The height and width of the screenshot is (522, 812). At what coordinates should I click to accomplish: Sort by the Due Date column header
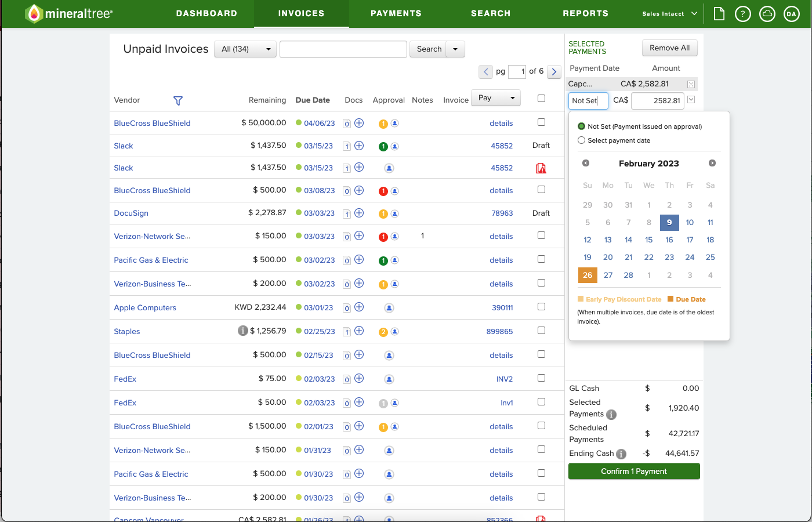[x=313, y=100]
